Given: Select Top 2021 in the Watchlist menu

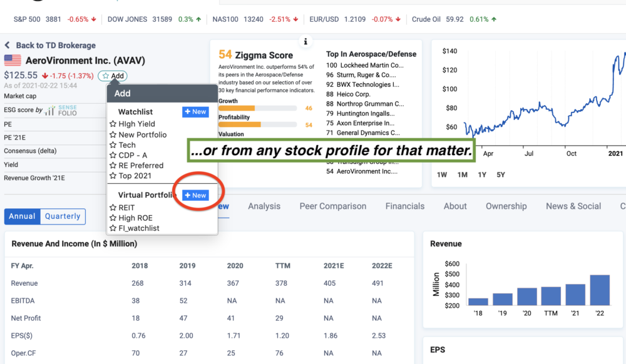Looking at the screenshot, I should [135, 176].
